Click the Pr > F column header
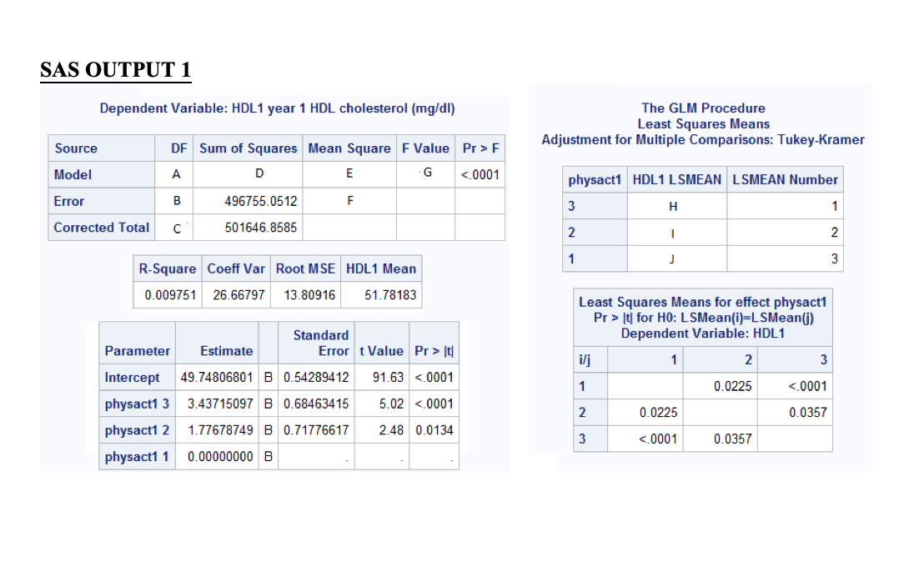The width and height of the screenshot is (924, 587). (x=480, y=148)
